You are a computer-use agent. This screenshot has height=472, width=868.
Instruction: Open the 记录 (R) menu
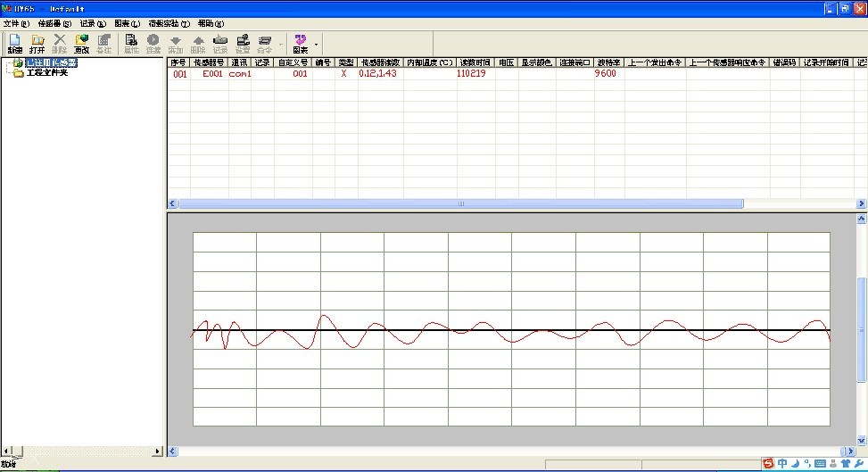tap(93, 23)
